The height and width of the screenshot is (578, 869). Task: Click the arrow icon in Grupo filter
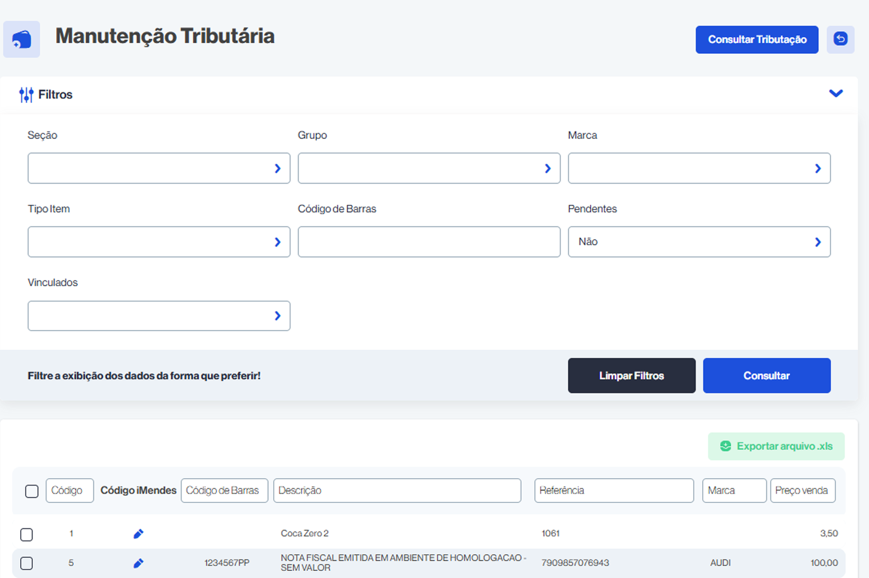click(x=547, y=169)
